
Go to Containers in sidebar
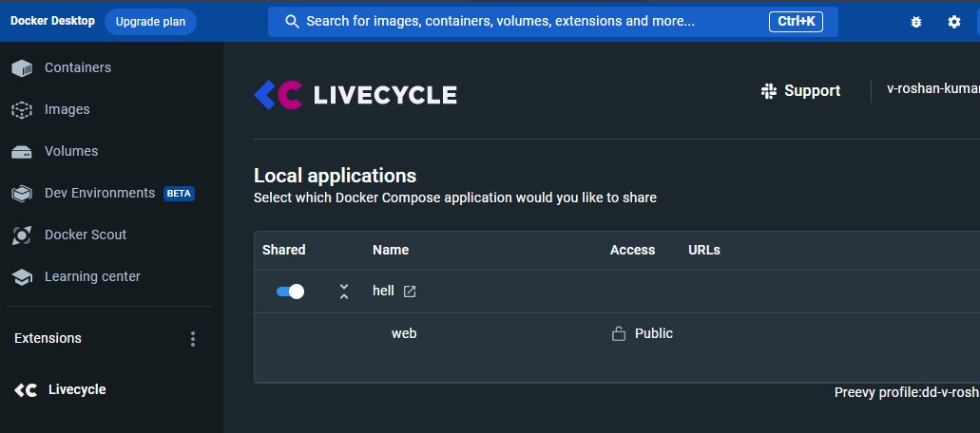78,67
